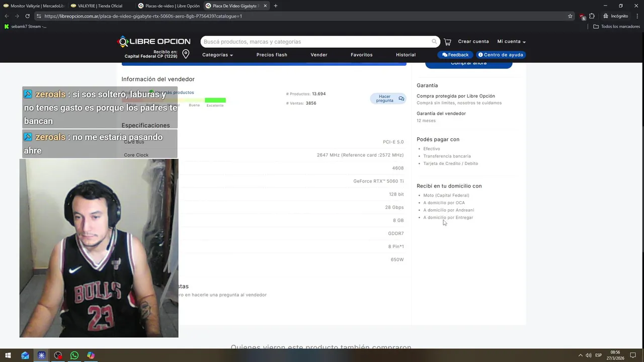Open the red round taskbar app icon

58,355
